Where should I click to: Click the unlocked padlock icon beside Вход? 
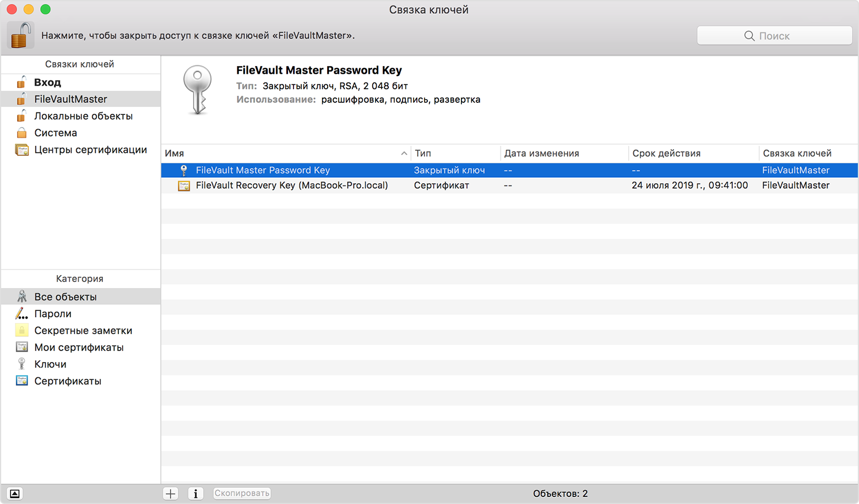click(x=21, y=82)
